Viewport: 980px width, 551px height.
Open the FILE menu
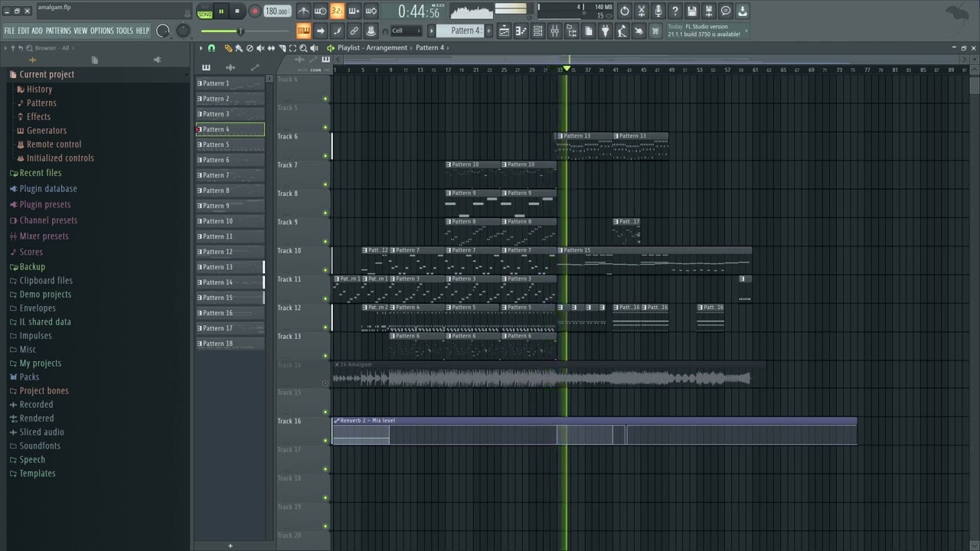pyautogui.click(x=10, y=31)
